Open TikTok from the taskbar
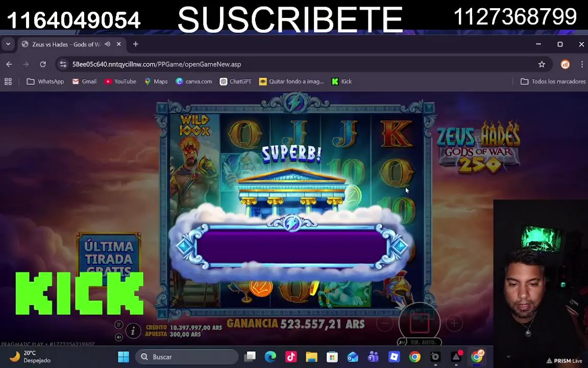 pyautogui.click(x=291, y=357)
